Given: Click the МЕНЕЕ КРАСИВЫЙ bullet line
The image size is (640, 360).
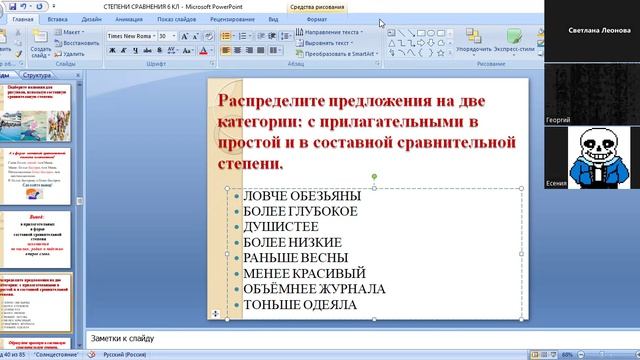Looking at the screenshot, I should (x=304, y=273).
